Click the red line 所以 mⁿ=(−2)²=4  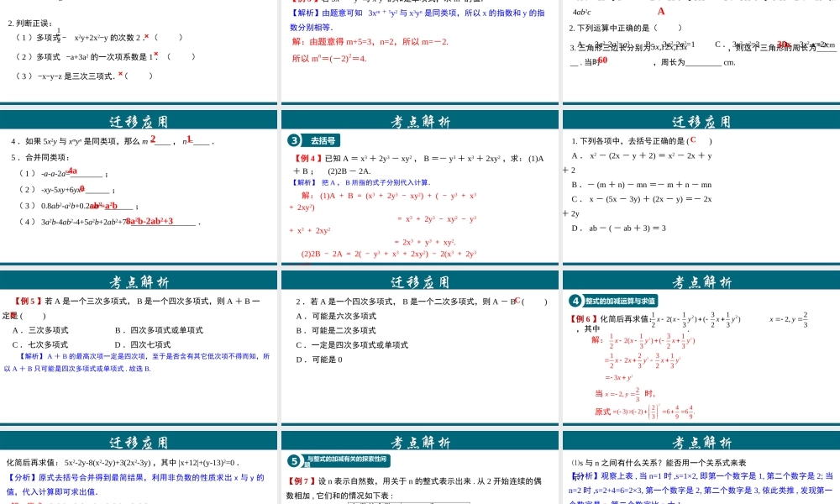(x=329, y=59)
